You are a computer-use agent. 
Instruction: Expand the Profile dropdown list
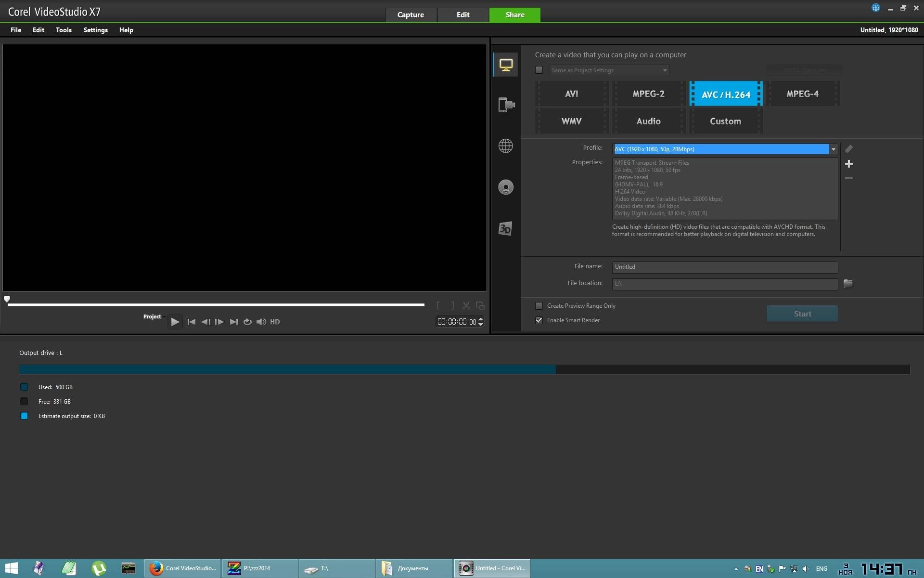tap(833, 149)
